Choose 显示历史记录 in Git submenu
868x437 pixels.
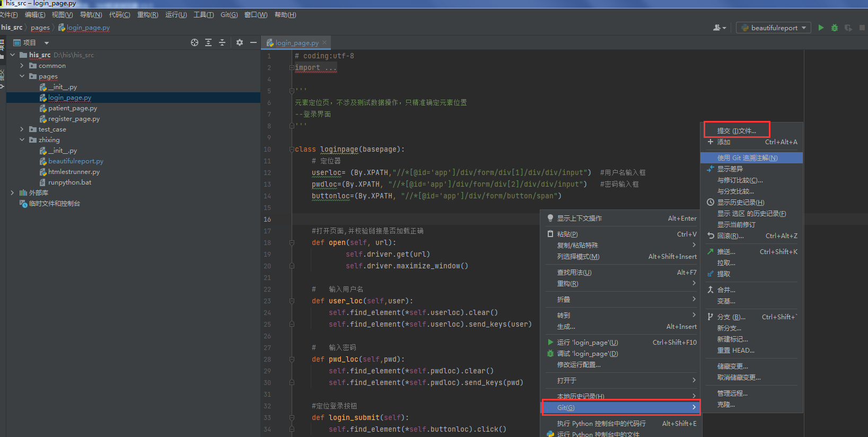pyautogui.click(x=751, y=202)
